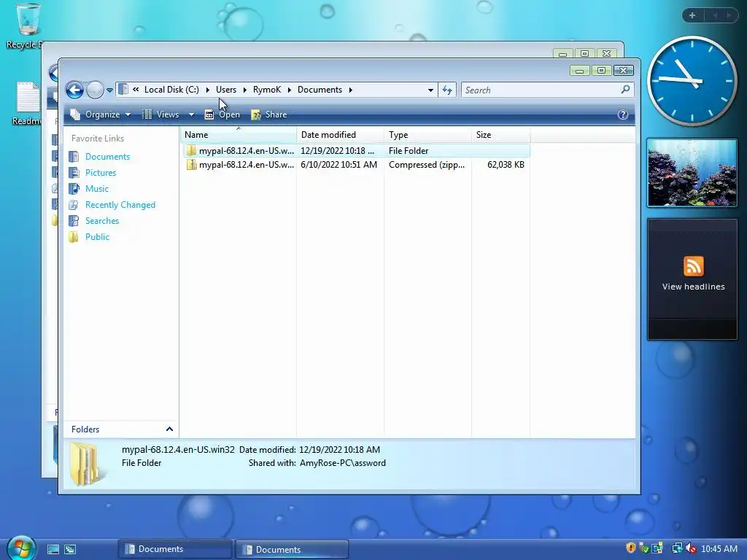The height and width of the screenshot is (560, 747).
Task: Expand the Views dropdown arrow
Action: (191, 114)
